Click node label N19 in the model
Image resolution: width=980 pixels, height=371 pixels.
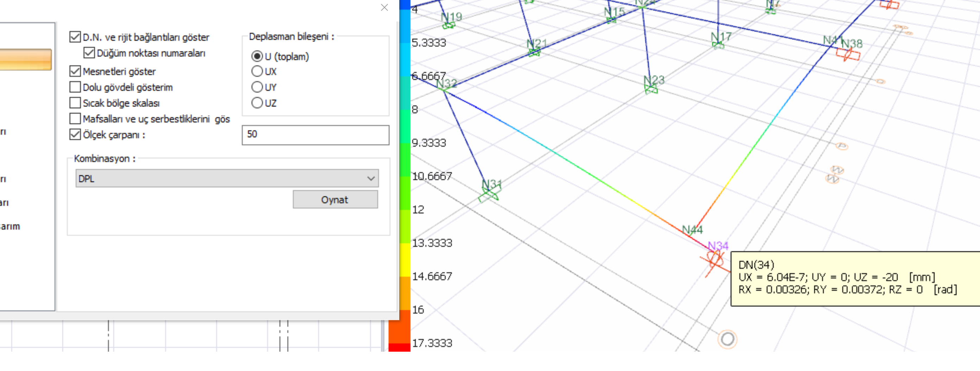click(x=451, y=17)
